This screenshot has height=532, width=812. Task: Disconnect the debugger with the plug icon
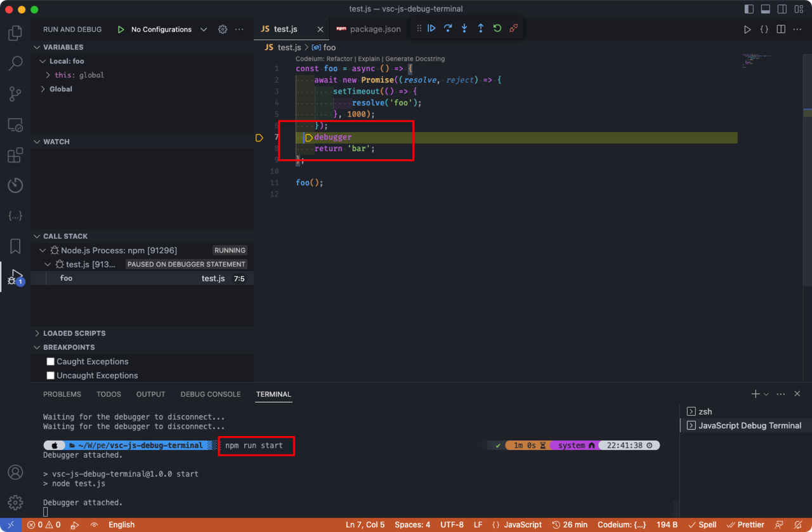[x=514, y=29]
